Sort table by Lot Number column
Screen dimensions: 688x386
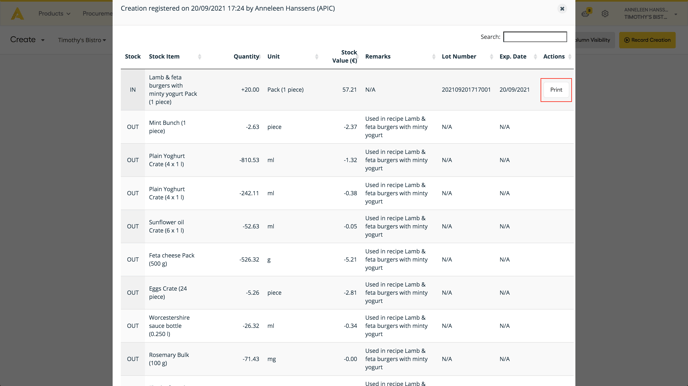(x=467, y=57)
